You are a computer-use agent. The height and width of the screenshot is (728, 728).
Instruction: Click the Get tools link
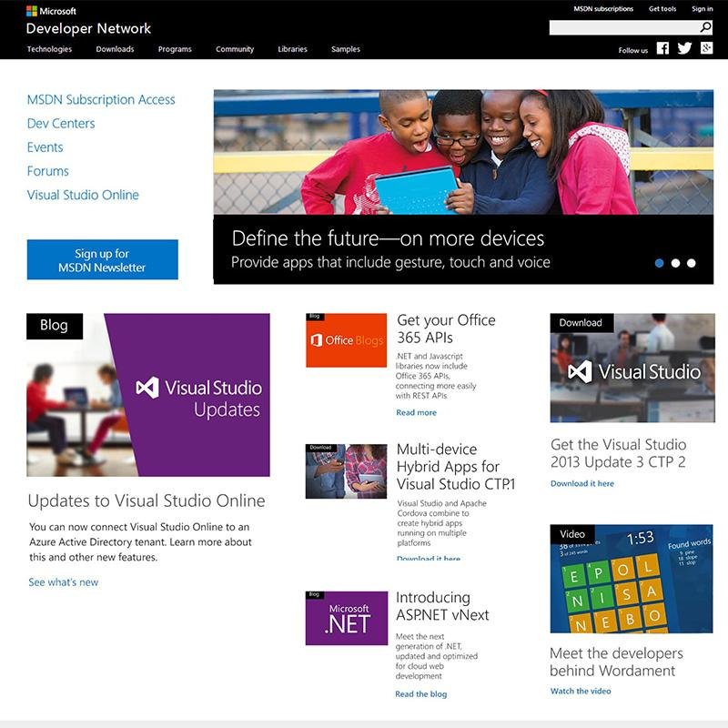click(x=662, y=9)
